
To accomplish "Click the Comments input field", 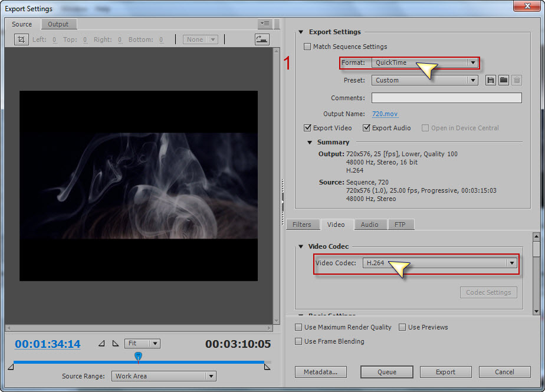I will click(446, 98).
